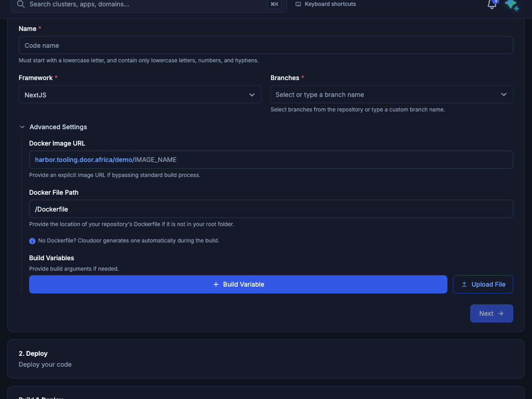The image size is (532, 399).
Task: Click the ⌘K shortcut badge
Action: (x=274, y=4)
